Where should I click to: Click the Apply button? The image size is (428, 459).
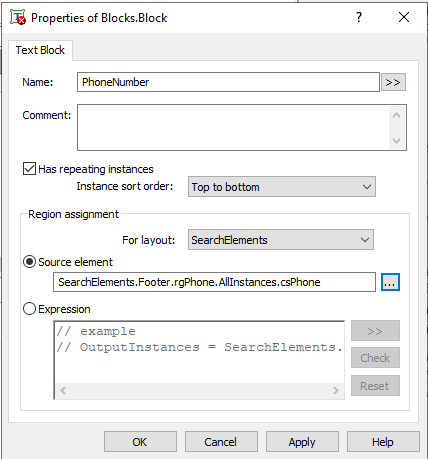[x=302, y=442]
